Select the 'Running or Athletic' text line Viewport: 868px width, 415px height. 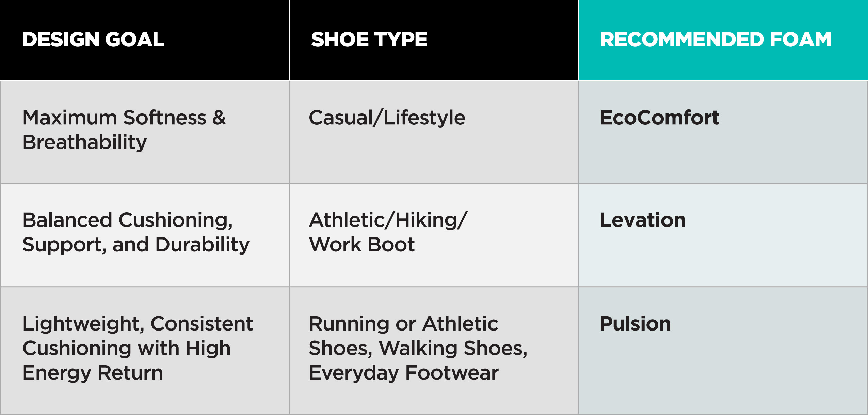[x=403, y=324]
